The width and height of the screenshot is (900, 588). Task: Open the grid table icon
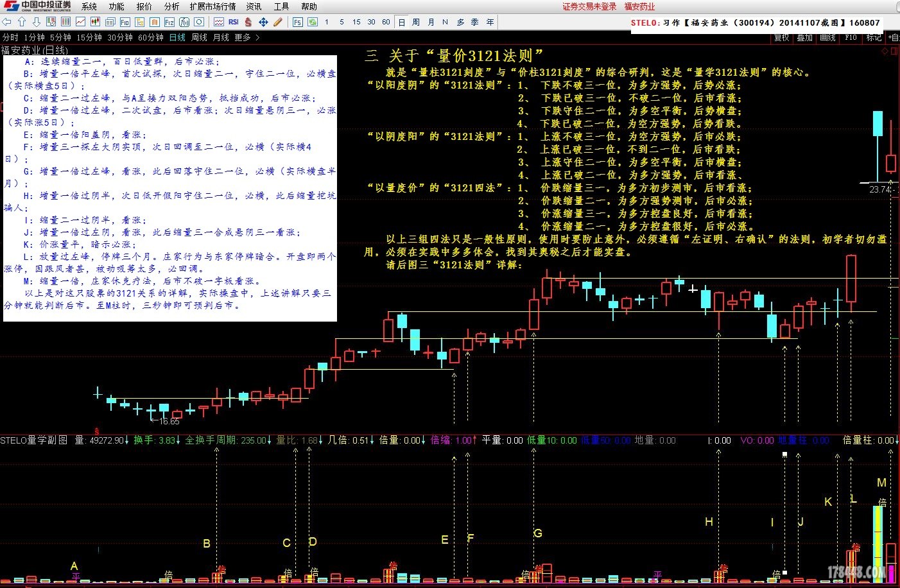pyautogui.click(x=65, y=22)
